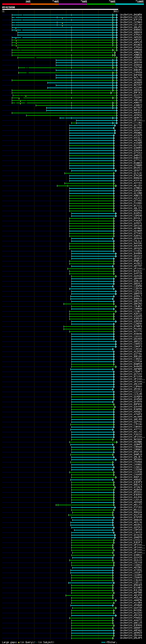Open hit UniRef100_B1WWG9
Image resolution: width=146 pixels, height=644 pixels.
click(131, 163)
